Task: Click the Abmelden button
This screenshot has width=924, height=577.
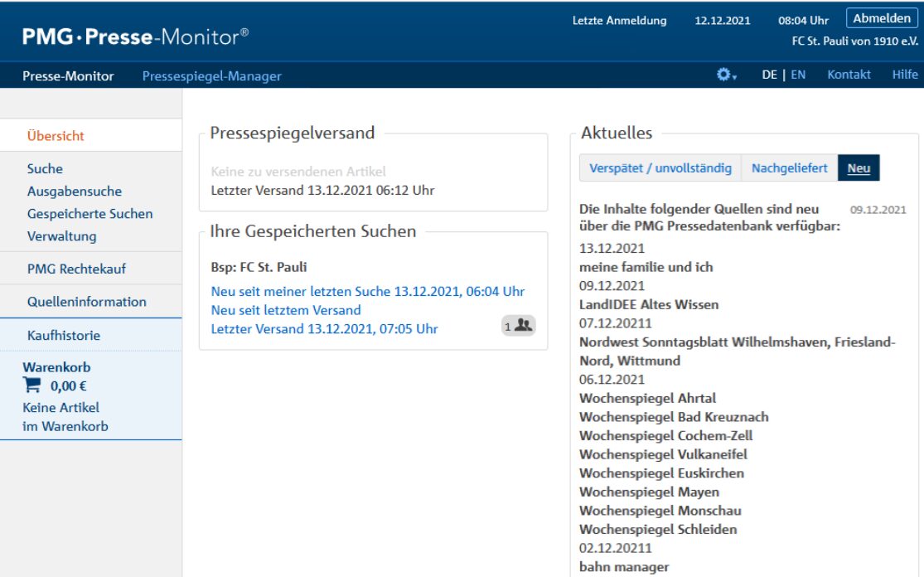Action: click(x=882, y=18)
